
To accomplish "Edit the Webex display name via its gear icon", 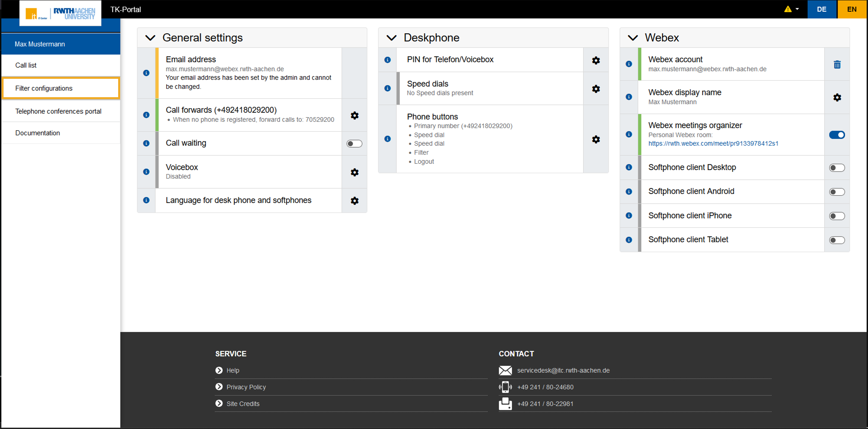I will pos(837,97).
